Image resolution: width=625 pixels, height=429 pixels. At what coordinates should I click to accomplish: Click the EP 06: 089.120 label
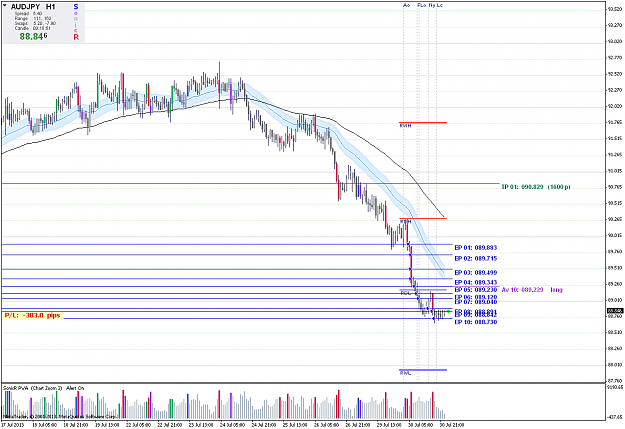476,297
